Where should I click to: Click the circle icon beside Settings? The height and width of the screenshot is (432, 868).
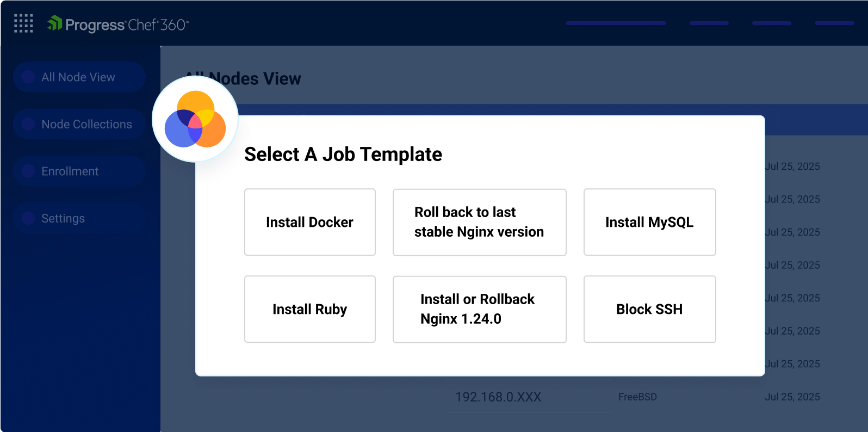pos(28,218)
